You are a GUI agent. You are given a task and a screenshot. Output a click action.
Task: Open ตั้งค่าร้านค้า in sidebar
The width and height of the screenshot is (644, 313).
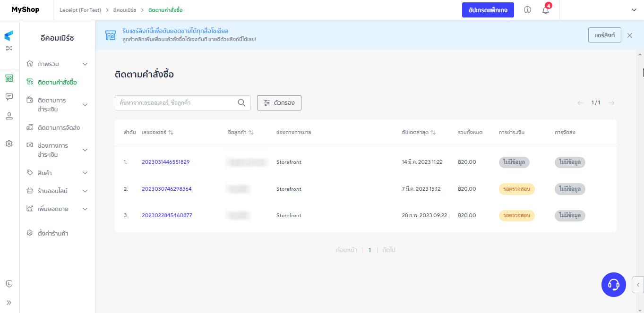53,233
